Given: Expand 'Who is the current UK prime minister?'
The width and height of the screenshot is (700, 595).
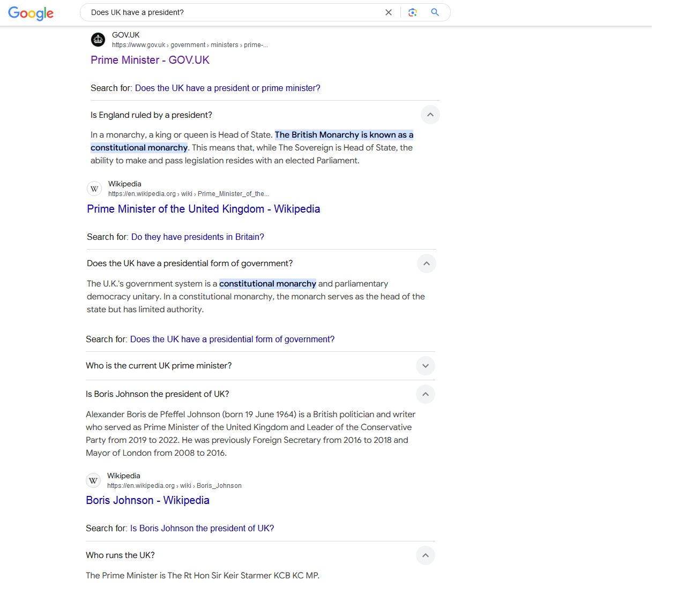Looking at the screenshot, I should click(425, 366).
